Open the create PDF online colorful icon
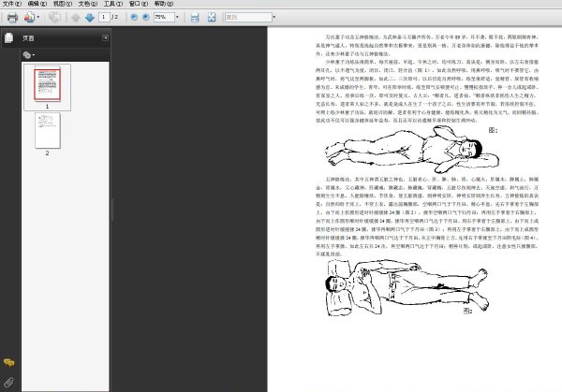The image size is (562, 392). pyautogui.click(x=29, y=17)
